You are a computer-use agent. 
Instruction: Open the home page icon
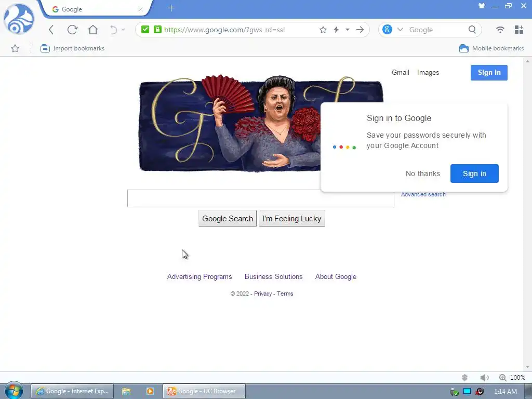click(x=93, y=30)
